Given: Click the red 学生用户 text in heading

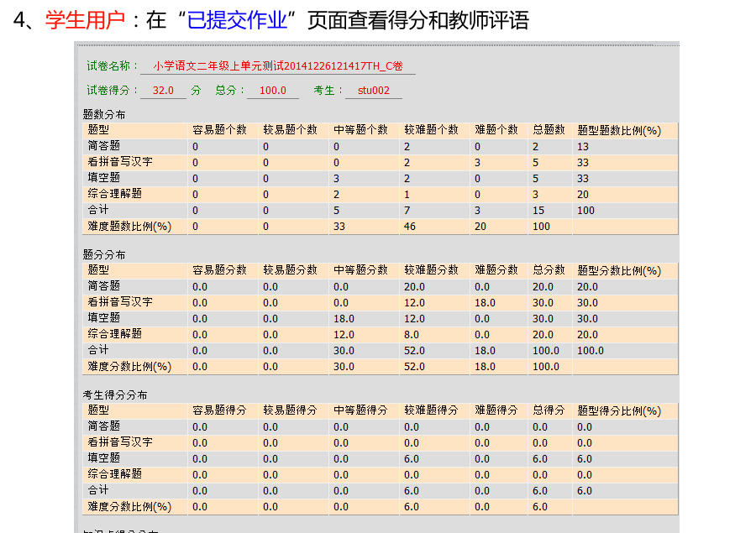Looking at the screenshot, I should (x=81, y=21).
